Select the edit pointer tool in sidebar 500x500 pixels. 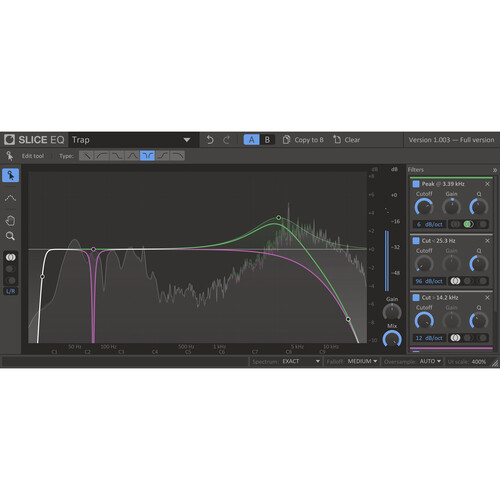[x=10, y=175]
